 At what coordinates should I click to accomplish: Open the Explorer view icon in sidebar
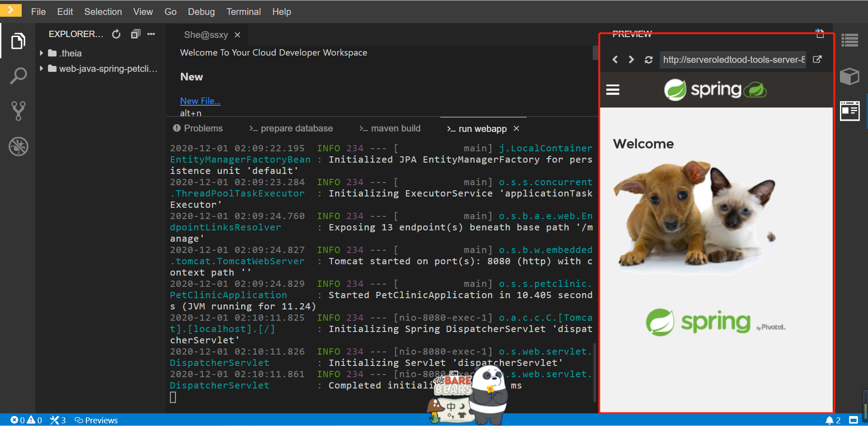click(x=18, y=41)
